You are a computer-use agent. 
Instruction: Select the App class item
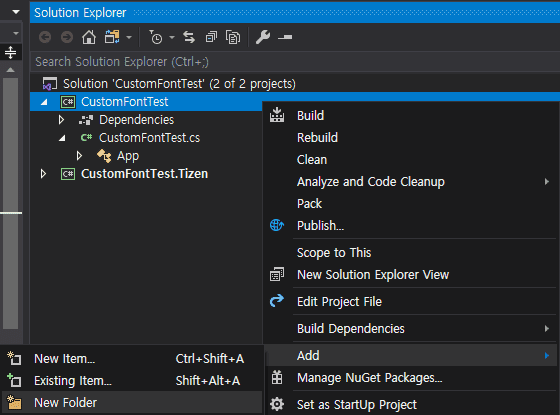tap(128, 156)
